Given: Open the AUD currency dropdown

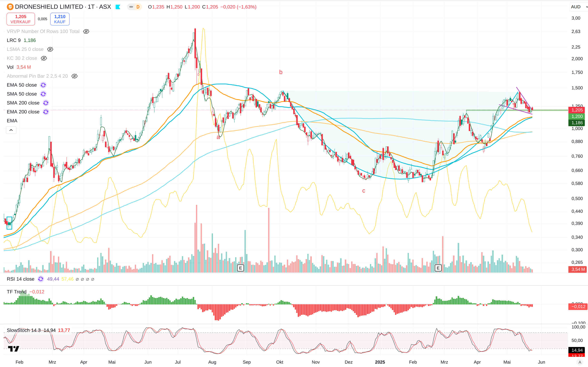Looking at the screenshot, I should pos(579,7).
